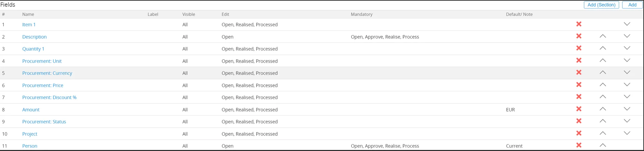The width and height of the screenshot is (644, 151).
Task: Click the Mandatory column header
Action: click(x=361, y=14)
